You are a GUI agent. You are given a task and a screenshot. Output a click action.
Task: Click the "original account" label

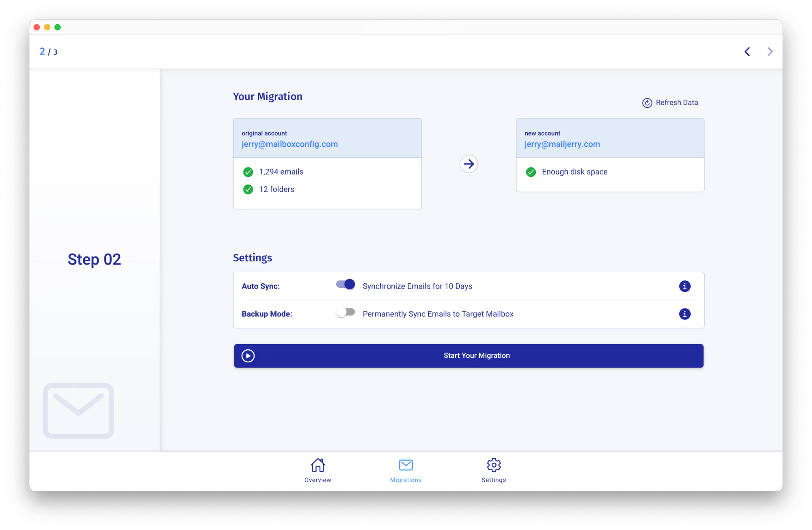(x=264, y=134)
